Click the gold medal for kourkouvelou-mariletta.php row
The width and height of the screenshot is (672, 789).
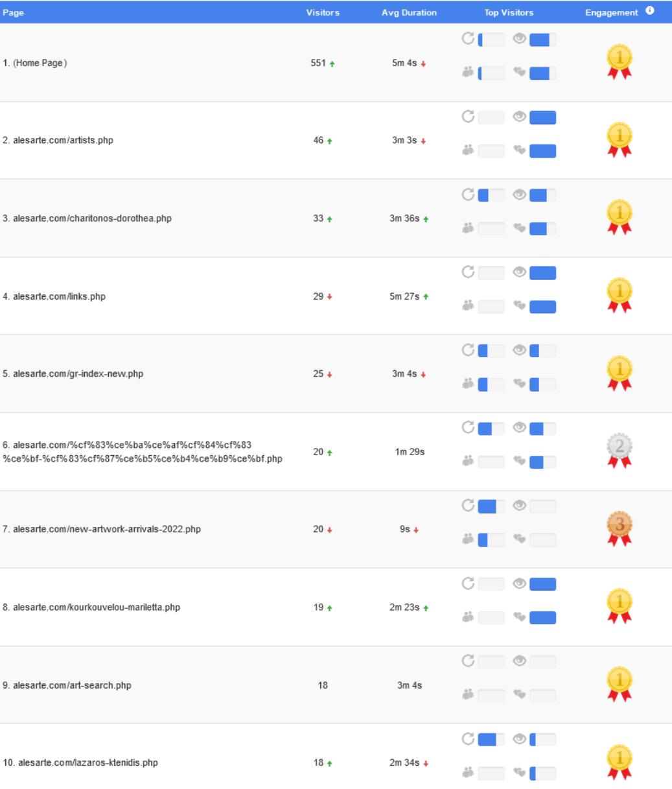point(620,607)
